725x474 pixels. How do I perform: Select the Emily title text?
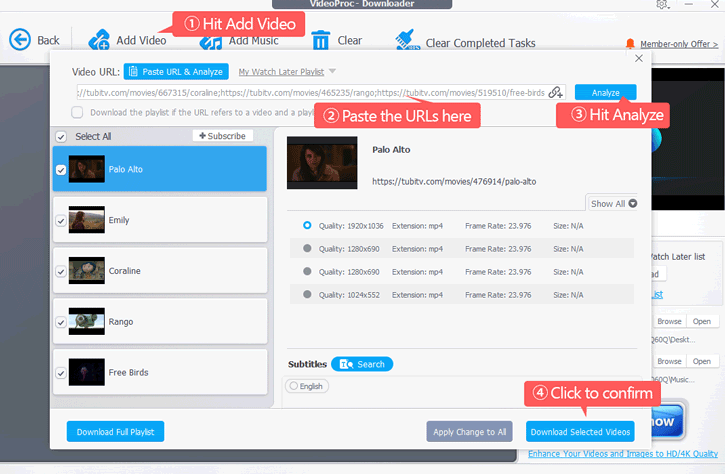[119, 220]
